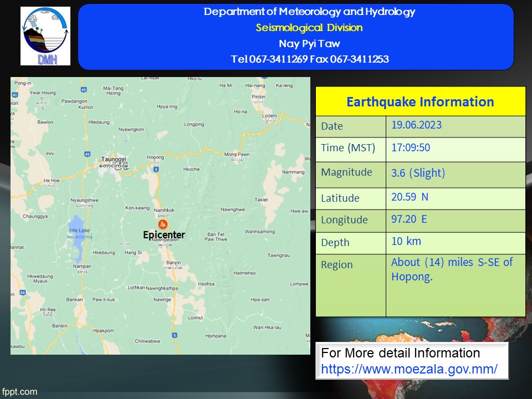Click the Depth row label
This screenshot has height=399, width=532.
click(x=335, y=243)
